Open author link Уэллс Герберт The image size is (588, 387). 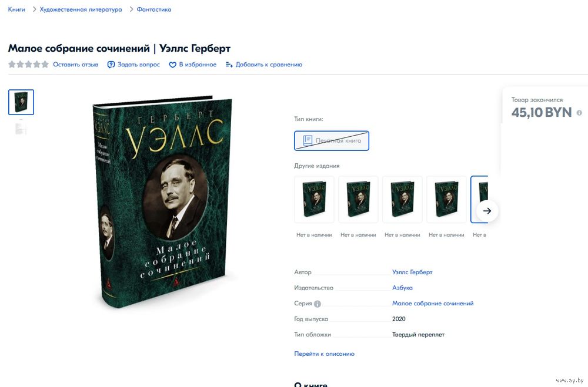pyautogui.click(x=412, y=272)
